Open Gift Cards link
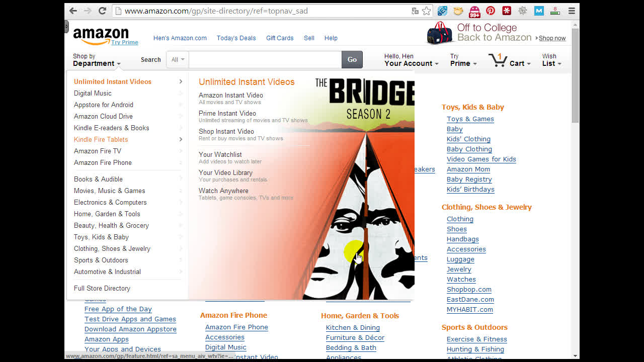Image resolution: width=644 pixels, height=362 pixels. point(280,38)
